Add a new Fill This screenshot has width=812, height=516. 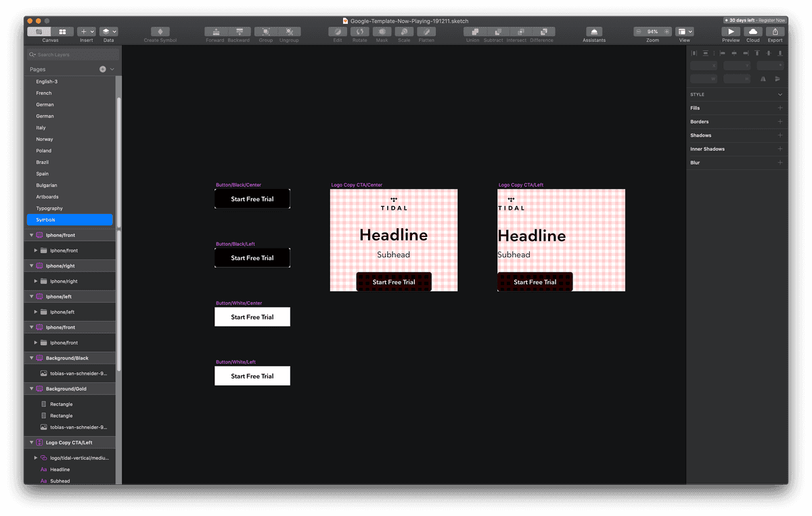click(780, 108)
